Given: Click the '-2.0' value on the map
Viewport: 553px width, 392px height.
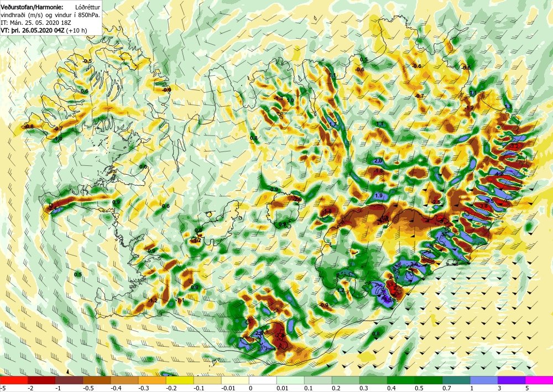Looking at the screenshot, I should coord(298,200).
